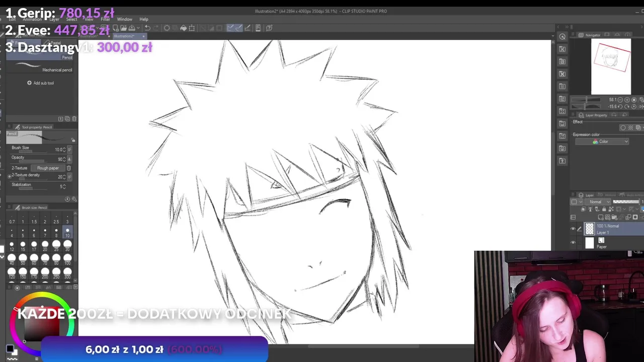Toggle visibility of the Paper layer
644x362 pixels.
tap(573, 242)
